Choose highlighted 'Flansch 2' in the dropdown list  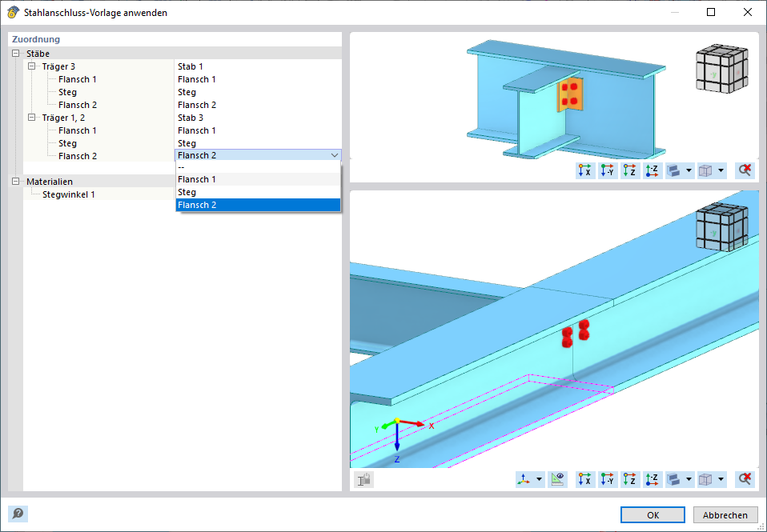258,205
